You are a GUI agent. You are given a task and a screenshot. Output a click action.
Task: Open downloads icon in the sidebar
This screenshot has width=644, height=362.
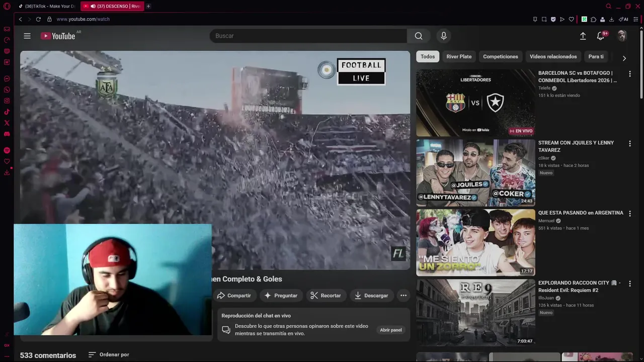pos(7,172)
